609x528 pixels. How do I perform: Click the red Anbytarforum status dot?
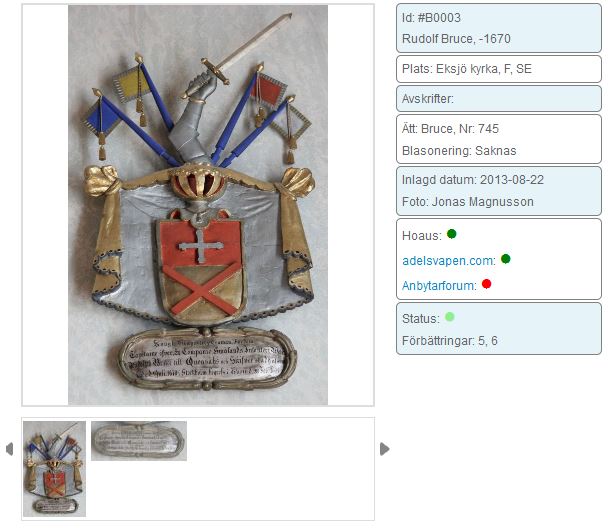[x=487, y=284]
